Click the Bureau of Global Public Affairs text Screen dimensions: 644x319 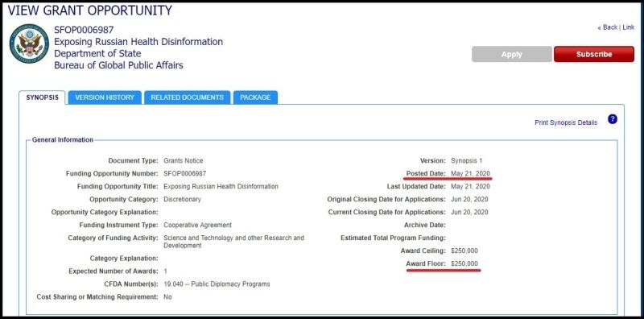point(118,65)
